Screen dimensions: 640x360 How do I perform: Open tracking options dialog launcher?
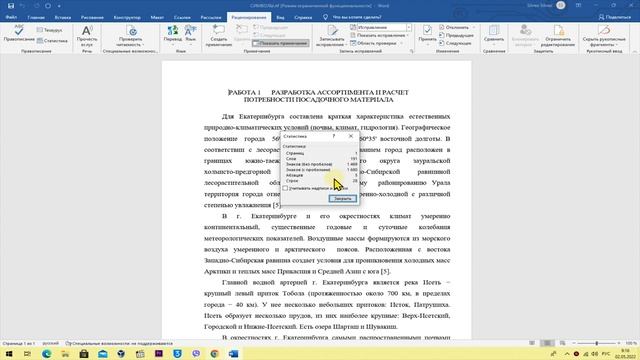411,51
